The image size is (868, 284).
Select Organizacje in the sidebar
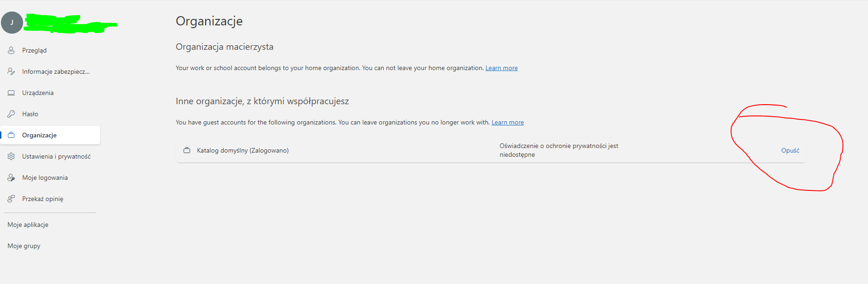[x=50, y=135]
